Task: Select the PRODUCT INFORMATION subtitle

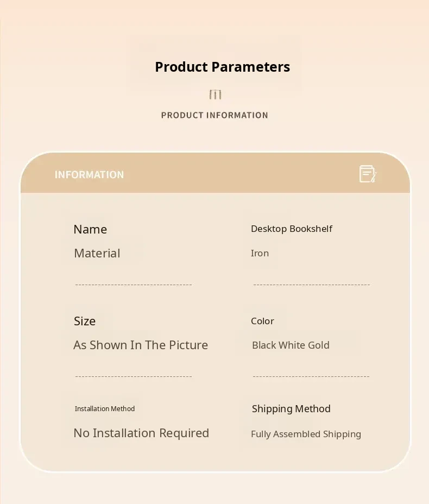Action: pos(214,115)
